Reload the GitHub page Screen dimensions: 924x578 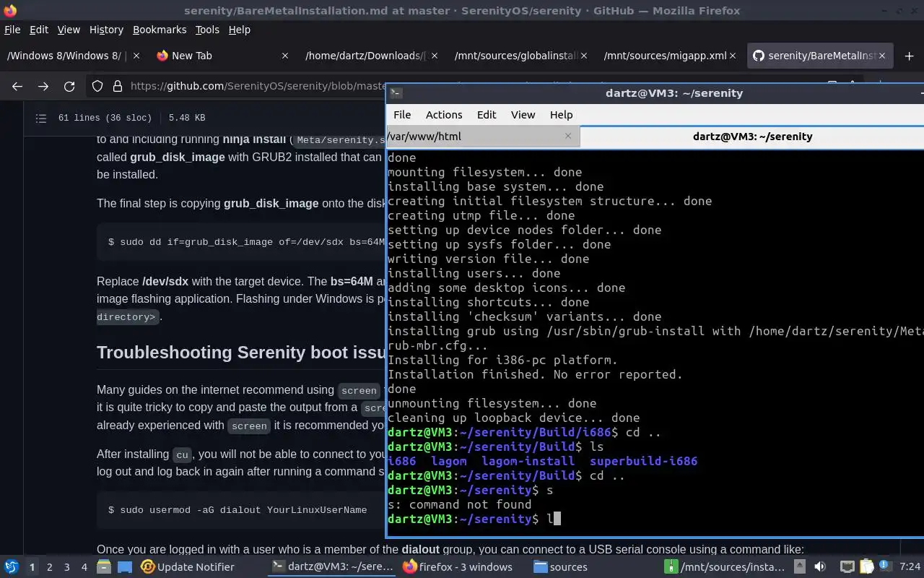coord(69,86)
